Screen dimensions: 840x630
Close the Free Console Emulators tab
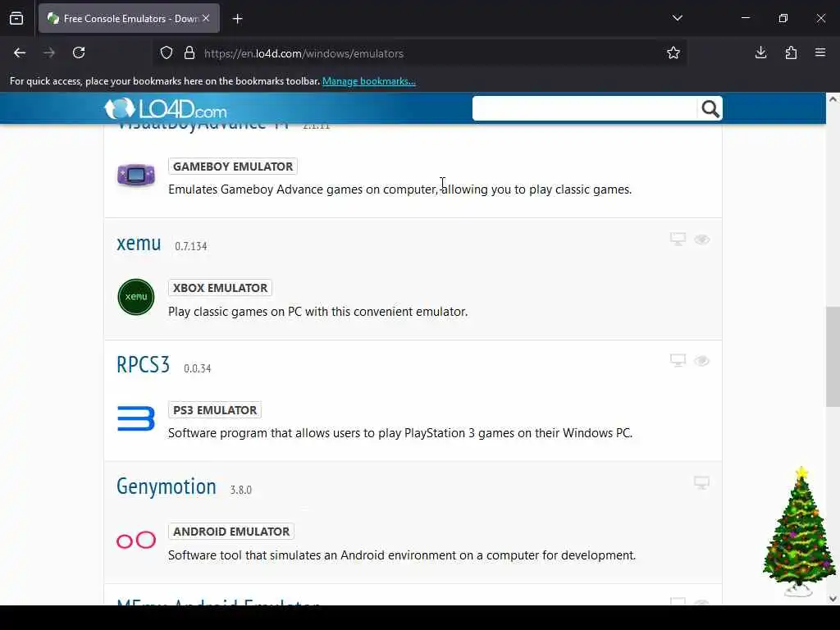pos(206,18)
